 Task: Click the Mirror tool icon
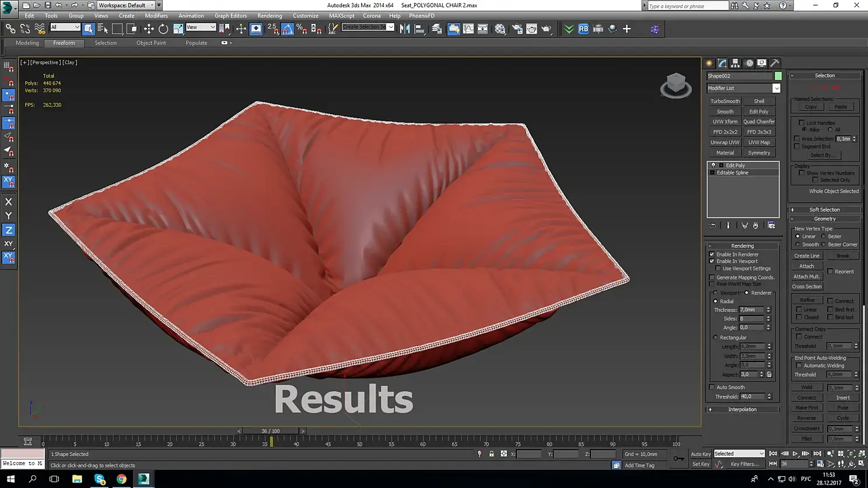click(x=405, y=29)
